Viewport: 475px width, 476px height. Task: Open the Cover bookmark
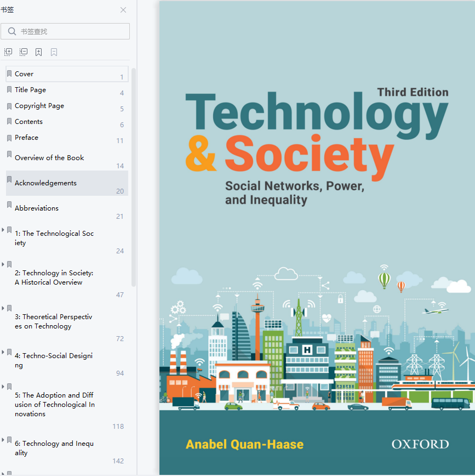point(67,74)
